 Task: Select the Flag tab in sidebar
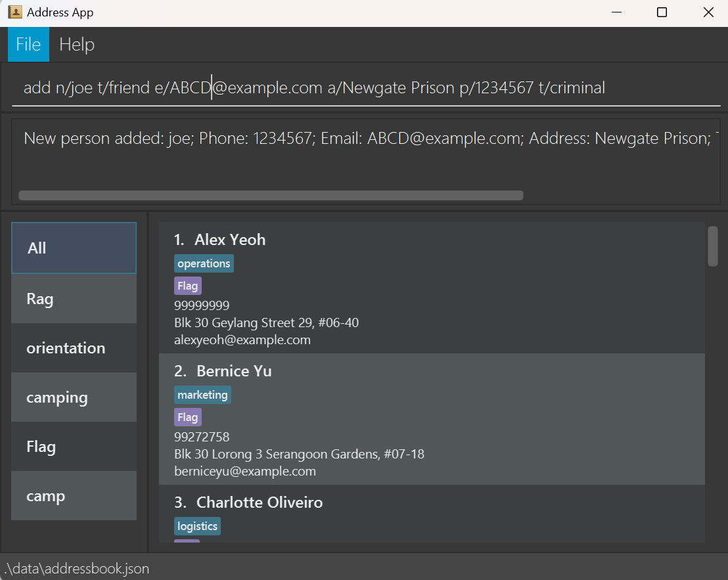pos(74,447)
